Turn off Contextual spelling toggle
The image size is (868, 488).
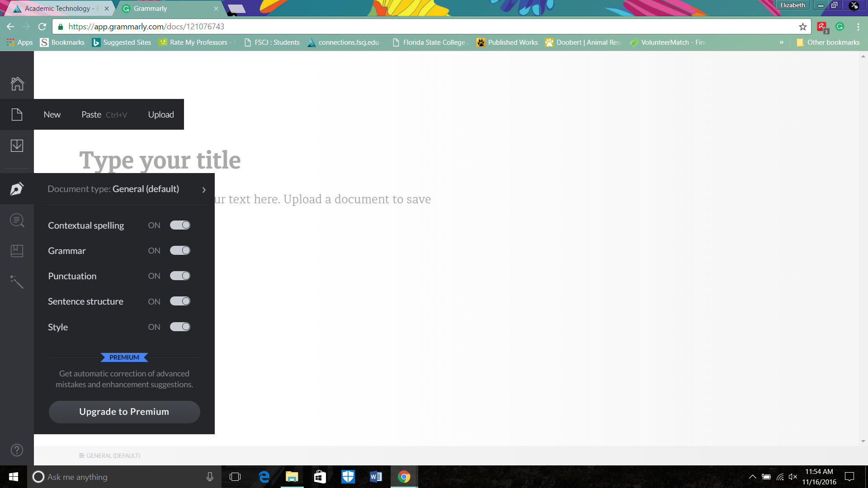click(180, 225)
